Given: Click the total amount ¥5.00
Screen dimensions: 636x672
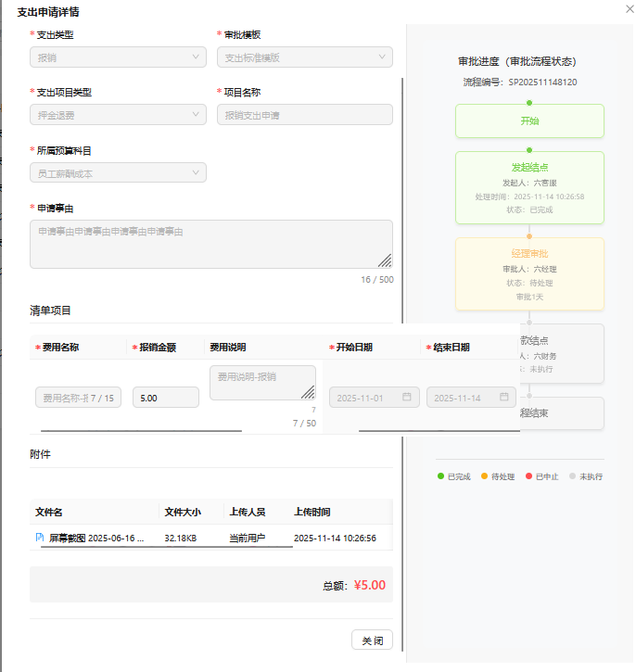Looking at the screenshot, I should point(369,585).
